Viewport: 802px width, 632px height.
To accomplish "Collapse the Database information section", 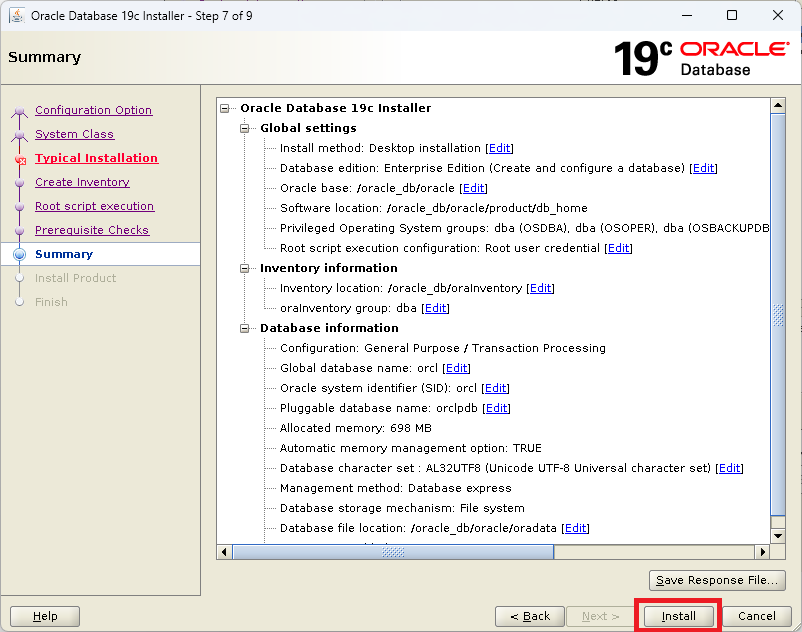I will click(244, 328).
